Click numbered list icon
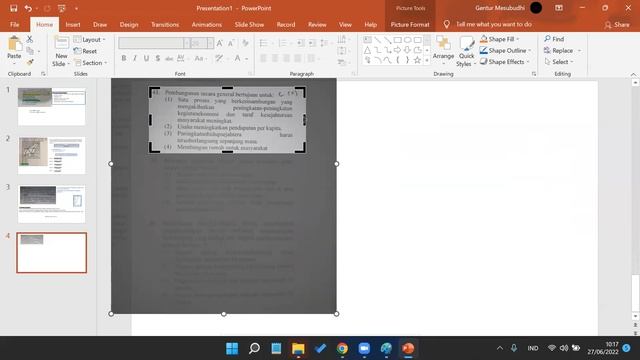Screen dimensions: 640x360 pyautogui.click(x=283, y=43)
